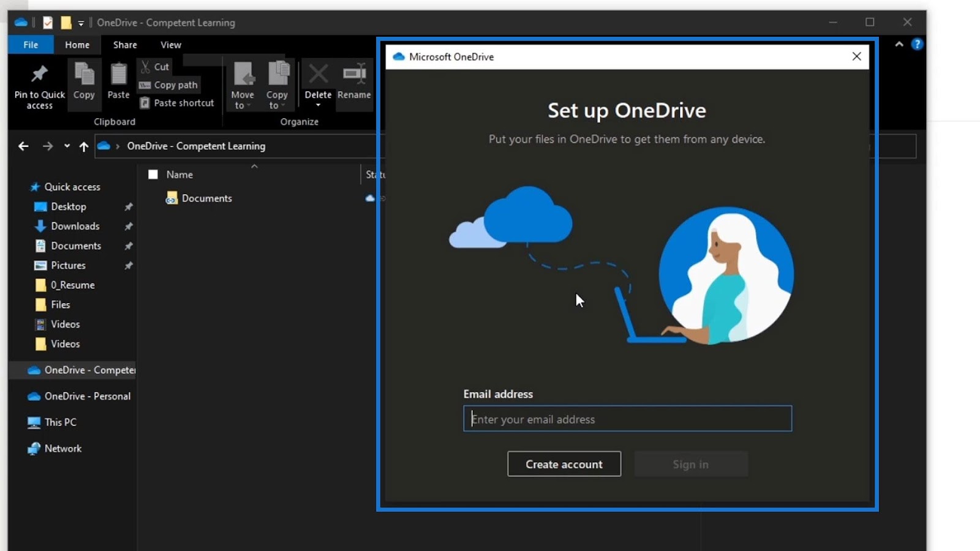Click the OneDrive cloud icon in title bar
The image size is (980, 551).
21,23
